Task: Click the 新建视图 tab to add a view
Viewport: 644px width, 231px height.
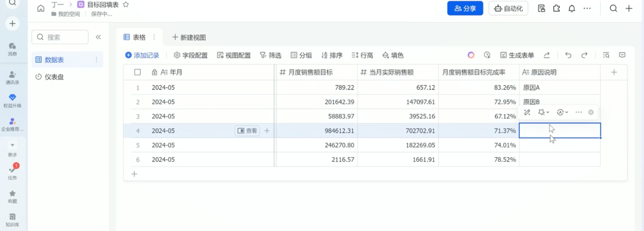Action: pos(189,37)
